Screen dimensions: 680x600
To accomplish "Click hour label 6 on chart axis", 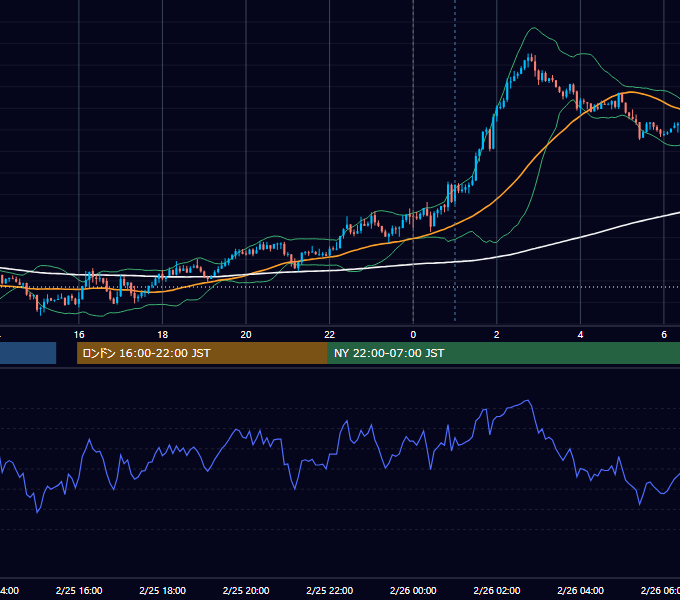I will [664, 335].
